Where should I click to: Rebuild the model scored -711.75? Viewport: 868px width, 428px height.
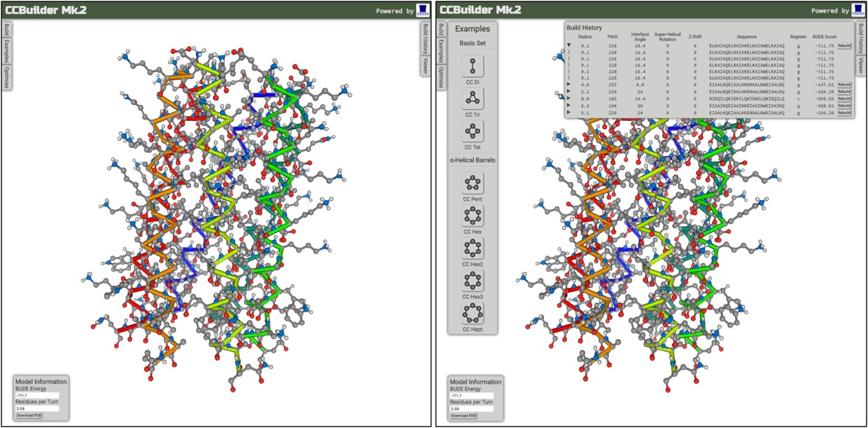[x=844, y=45]
